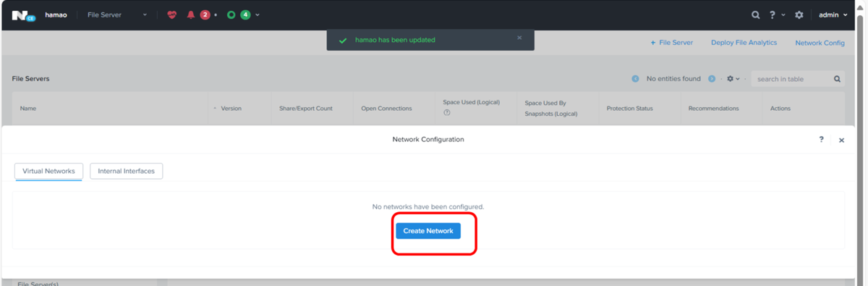Click the Protection Status column header
The height and width of the screenshot is (286, 868).
coord(629,109)
